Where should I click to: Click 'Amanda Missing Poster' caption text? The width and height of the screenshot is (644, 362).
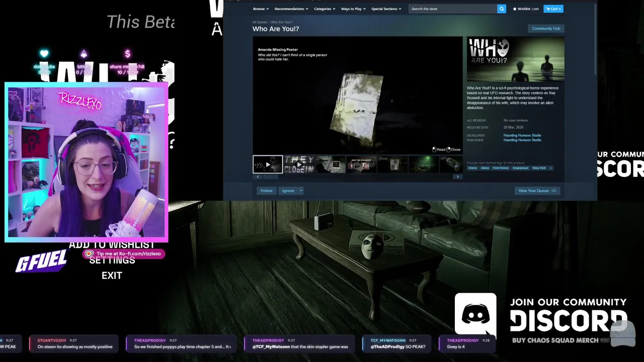(278, 50)
